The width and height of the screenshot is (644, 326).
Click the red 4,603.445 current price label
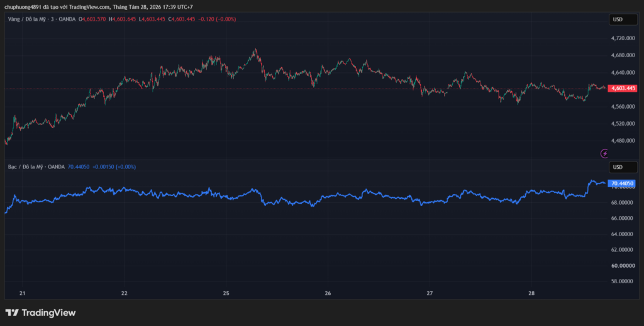(x=623, y=88)
